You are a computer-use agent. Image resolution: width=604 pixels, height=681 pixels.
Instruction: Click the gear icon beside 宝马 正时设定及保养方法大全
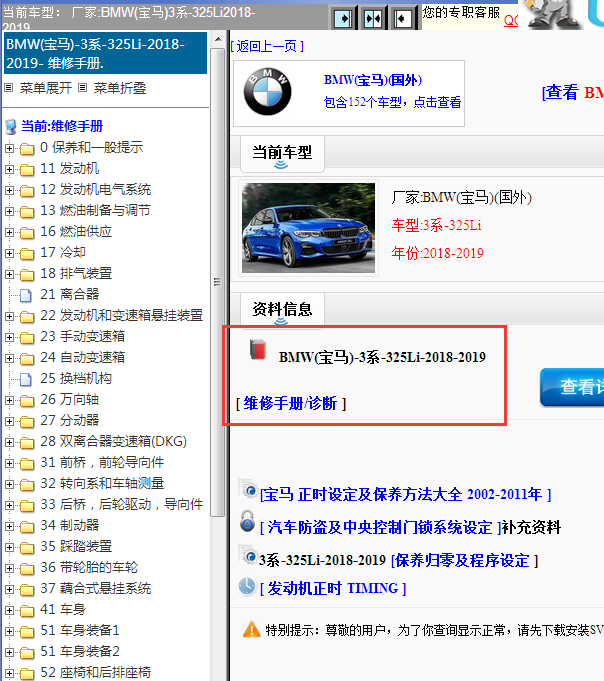coord(248,490)
